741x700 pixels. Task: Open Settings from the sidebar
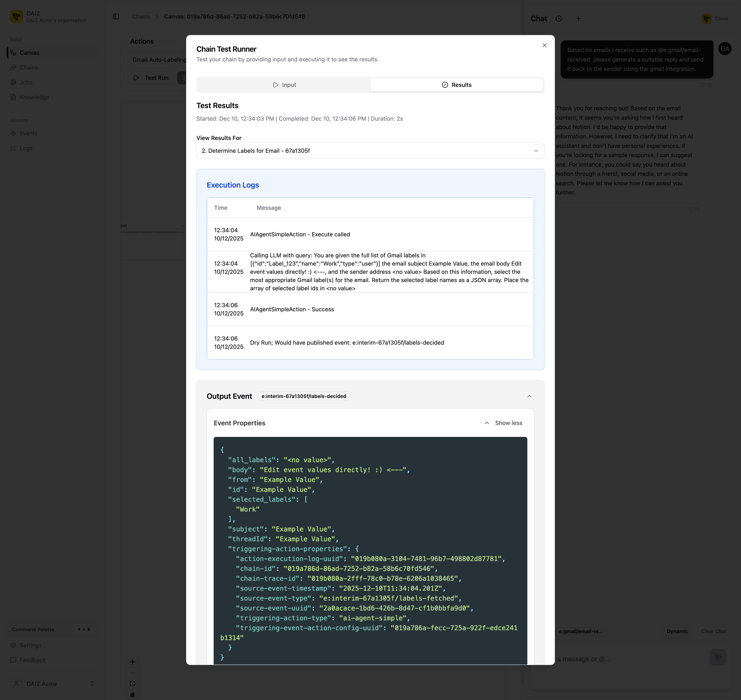31,645
